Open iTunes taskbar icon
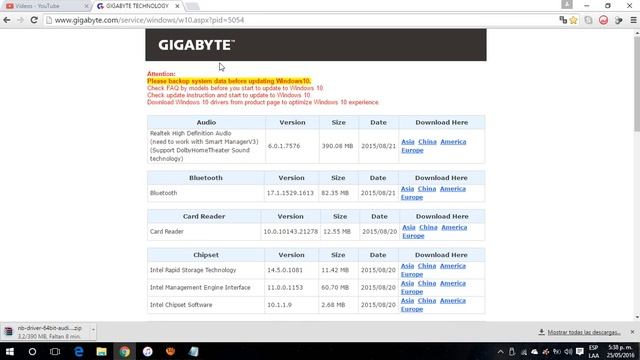This screenshot has height=360, width=640. click(147, 351)
